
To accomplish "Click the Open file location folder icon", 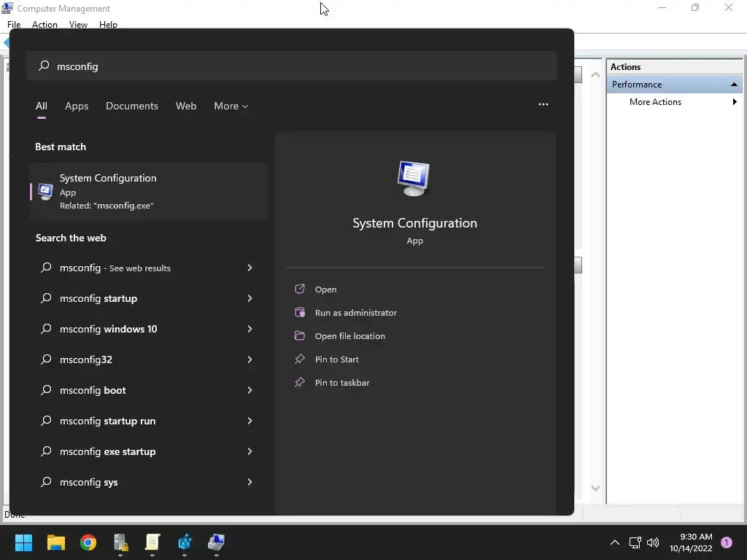I will click(x=300, y=335).
